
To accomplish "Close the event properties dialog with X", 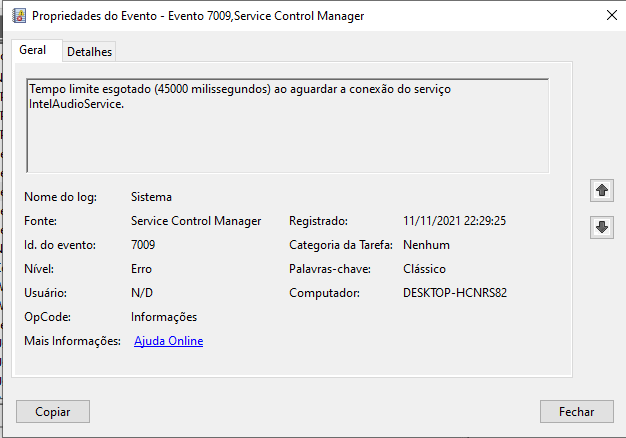I will (611, 15).
